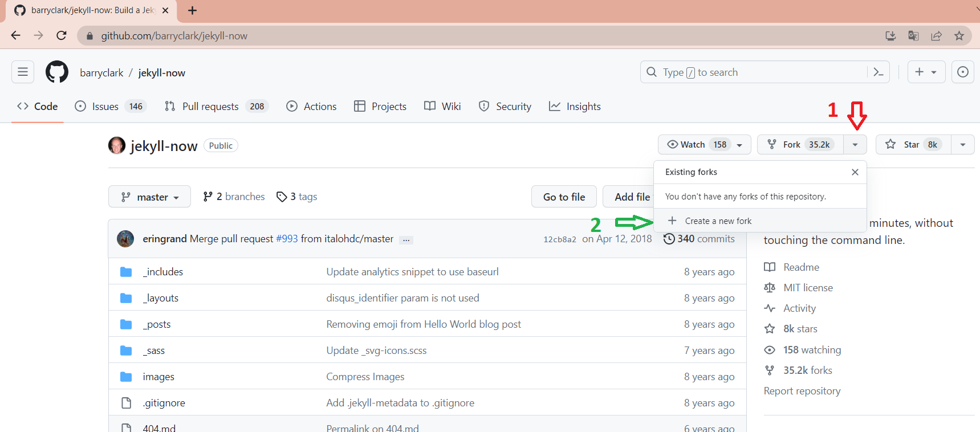The image size is (980, 432).
Task: Click the share page icon in address bar
Action: (936, 36)
